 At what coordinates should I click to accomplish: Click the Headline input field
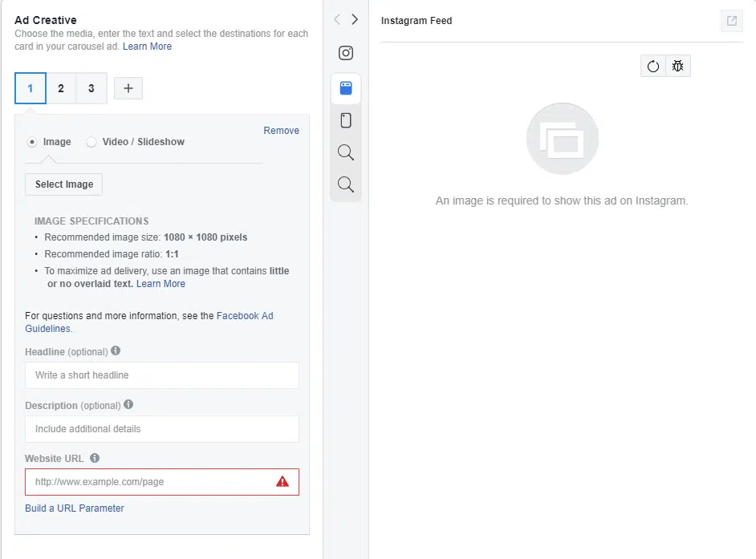tap(162, 375)
